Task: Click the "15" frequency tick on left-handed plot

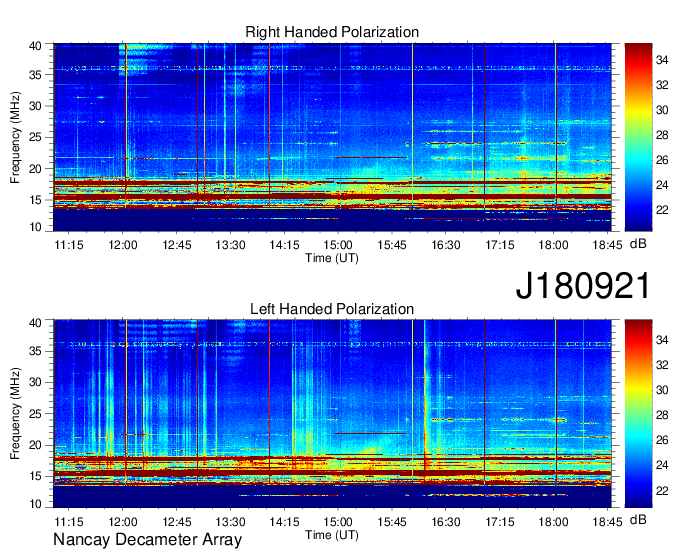Action: tap(35, 476)
